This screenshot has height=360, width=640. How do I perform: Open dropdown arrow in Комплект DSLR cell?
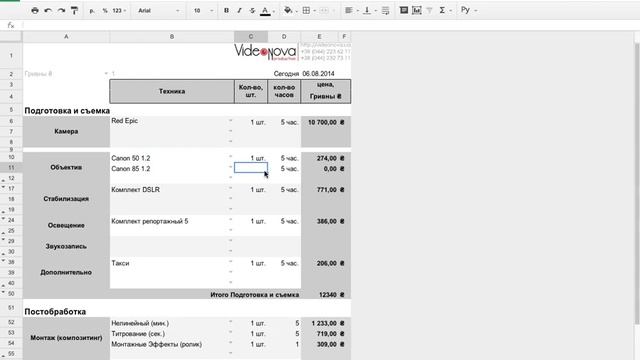(230, 188)
